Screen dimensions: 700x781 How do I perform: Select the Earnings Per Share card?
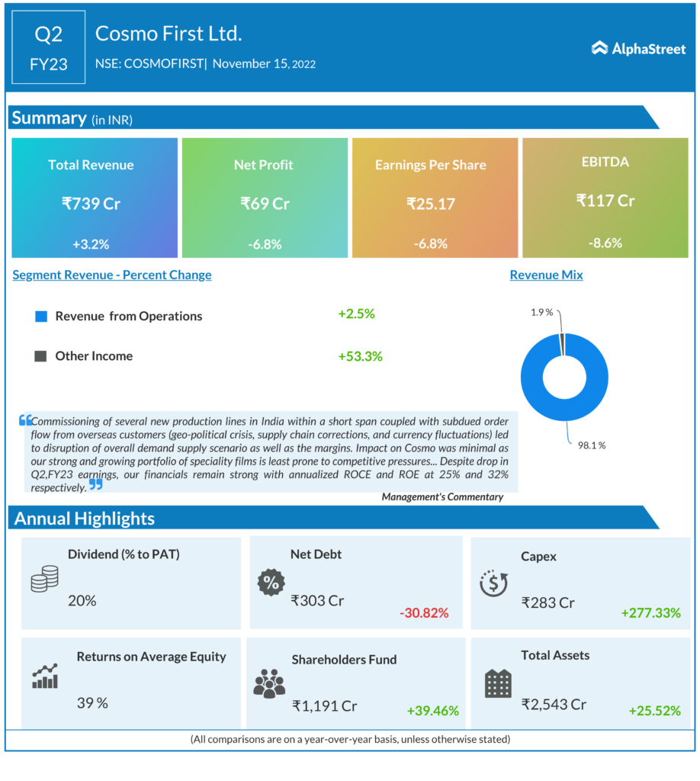[434, 198]
